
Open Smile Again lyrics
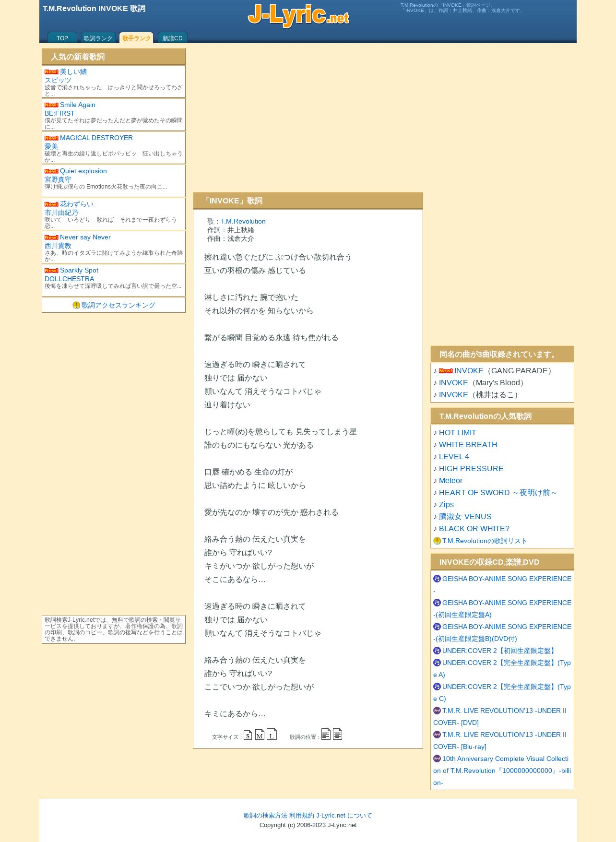[x=78, y=105]
